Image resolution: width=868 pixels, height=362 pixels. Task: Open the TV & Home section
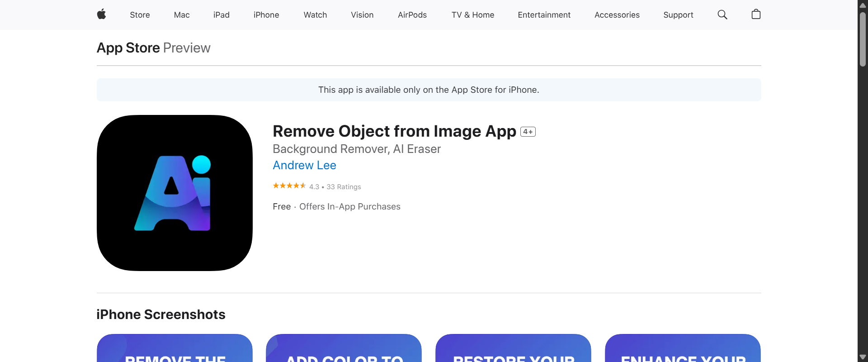click(x=472, y=14)
